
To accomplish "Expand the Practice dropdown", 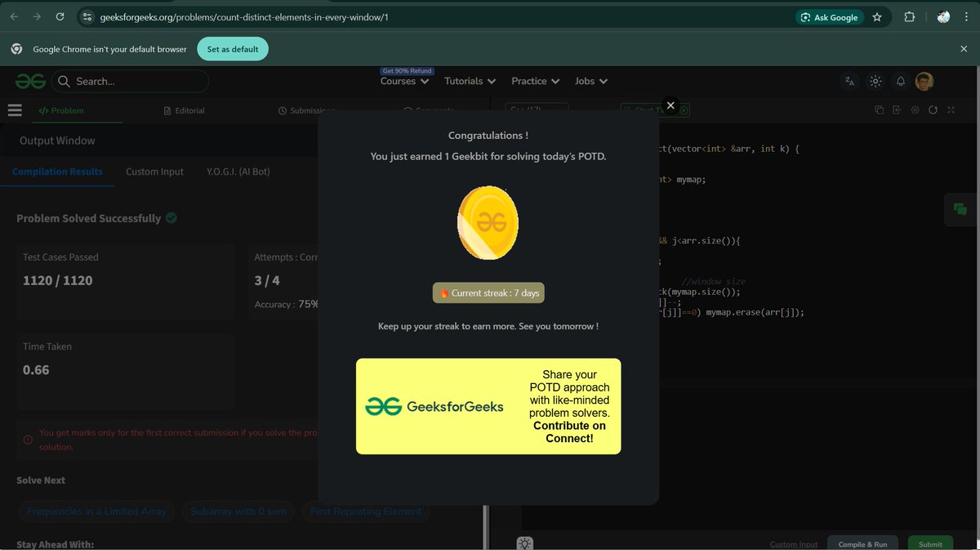I will pos(535,81).
